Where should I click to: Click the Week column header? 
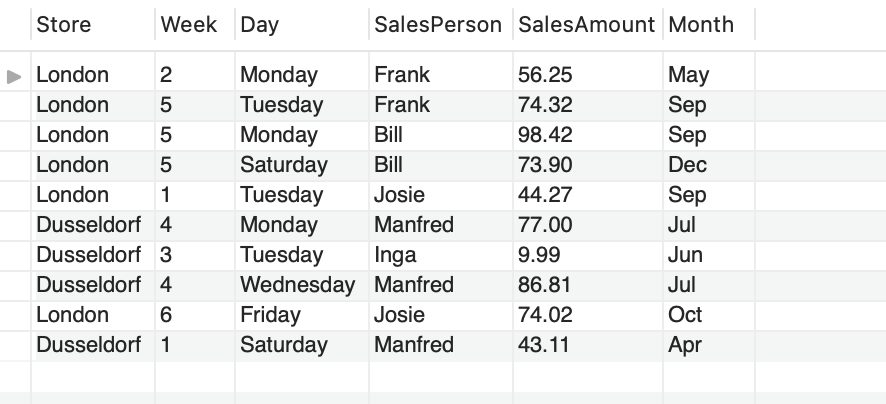tap(195, 25)
